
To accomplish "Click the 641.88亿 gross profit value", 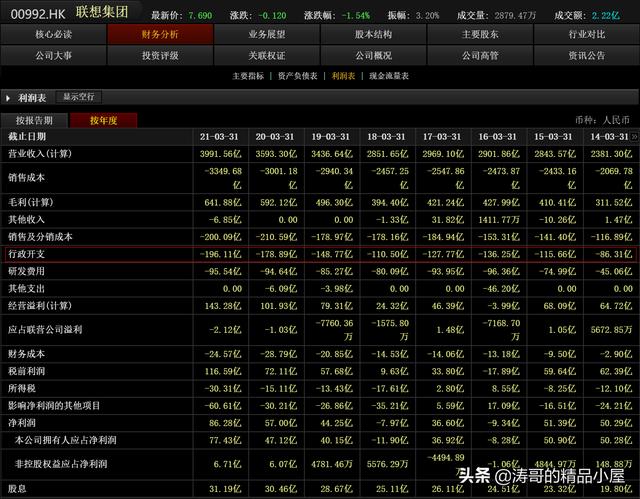I will pos(223,202).
